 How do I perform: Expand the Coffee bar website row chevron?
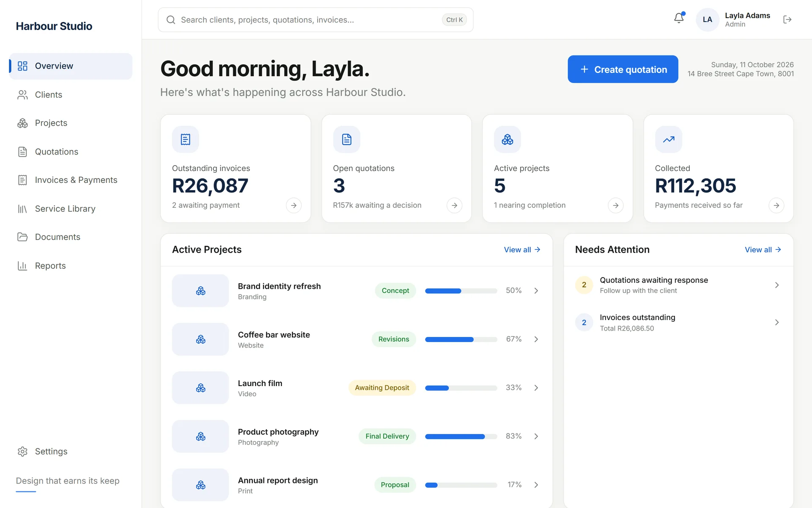pos(536,339)
